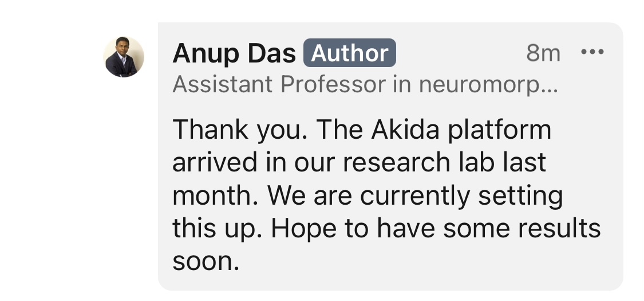Click Anup Das's profile photo
This screenshot has height=301, width=644.
coord(123,57)
